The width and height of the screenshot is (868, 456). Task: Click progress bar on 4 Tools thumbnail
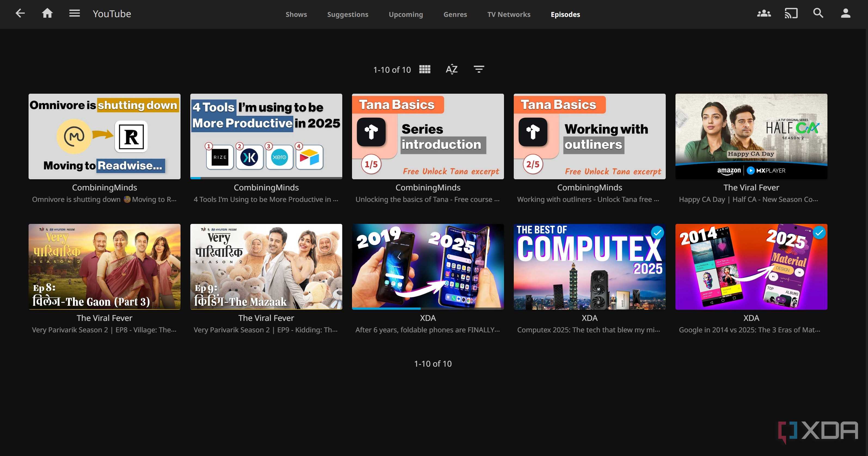266,178
